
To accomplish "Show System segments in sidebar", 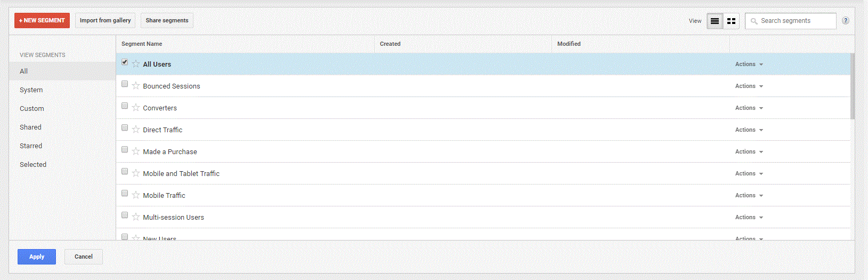I will (31, 90).
